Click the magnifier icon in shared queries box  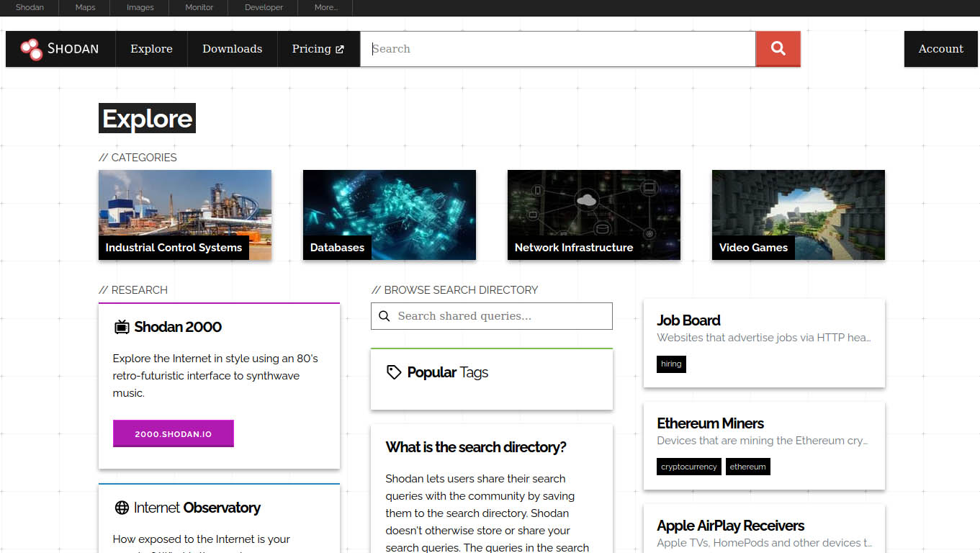tap(385, 316)
